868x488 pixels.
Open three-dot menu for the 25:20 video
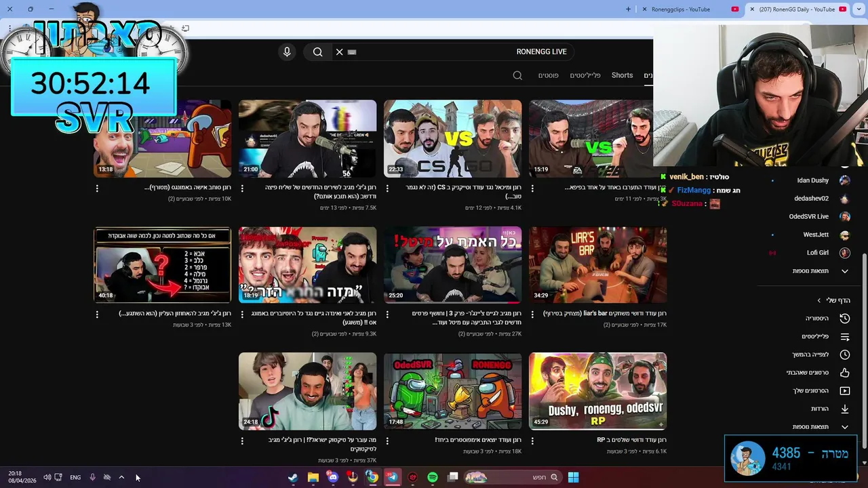click(387, 314)
